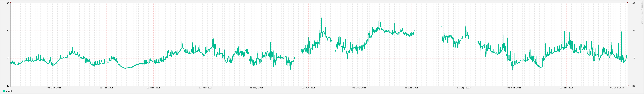Screen dimensions: 644x94
Task: Click the left axis value 30
Action: tap(8, 31)
